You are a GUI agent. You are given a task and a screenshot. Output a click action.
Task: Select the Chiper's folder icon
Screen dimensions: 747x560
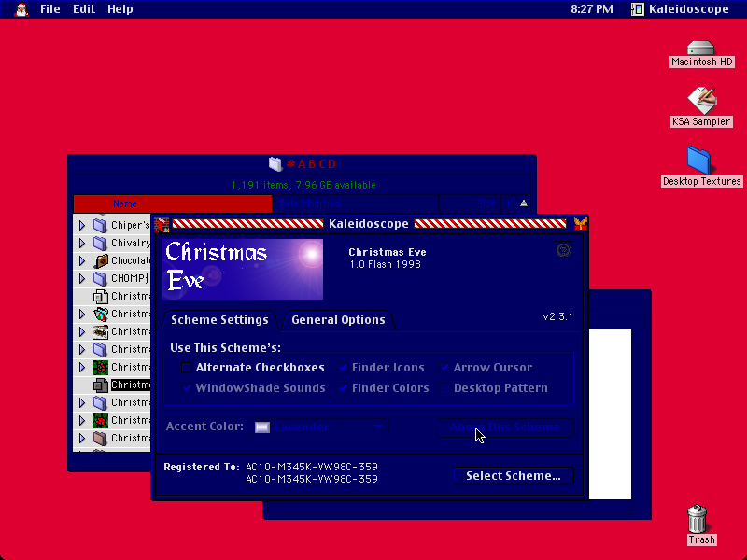point(100,225)
